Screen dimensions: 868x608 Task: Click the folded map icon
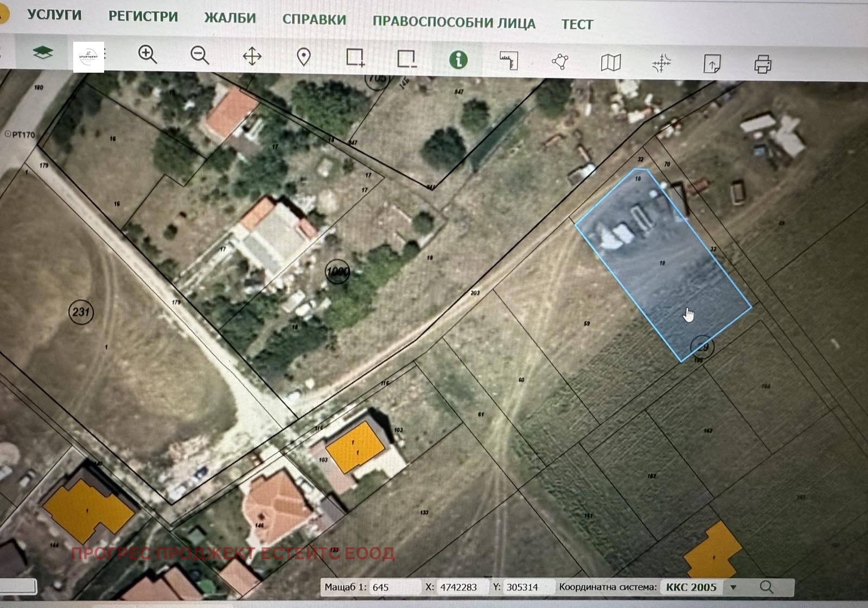tap(611, 63)
